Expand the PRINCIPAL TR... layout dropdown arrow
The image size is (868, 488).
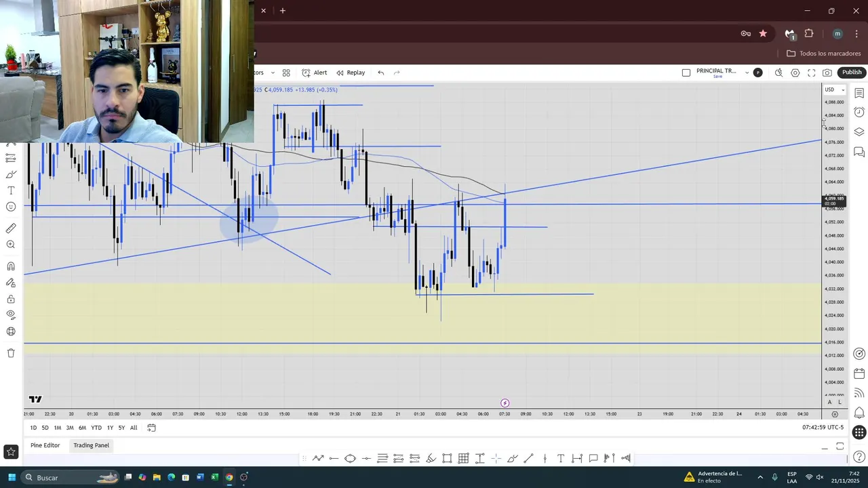click(x=747, y=73)
